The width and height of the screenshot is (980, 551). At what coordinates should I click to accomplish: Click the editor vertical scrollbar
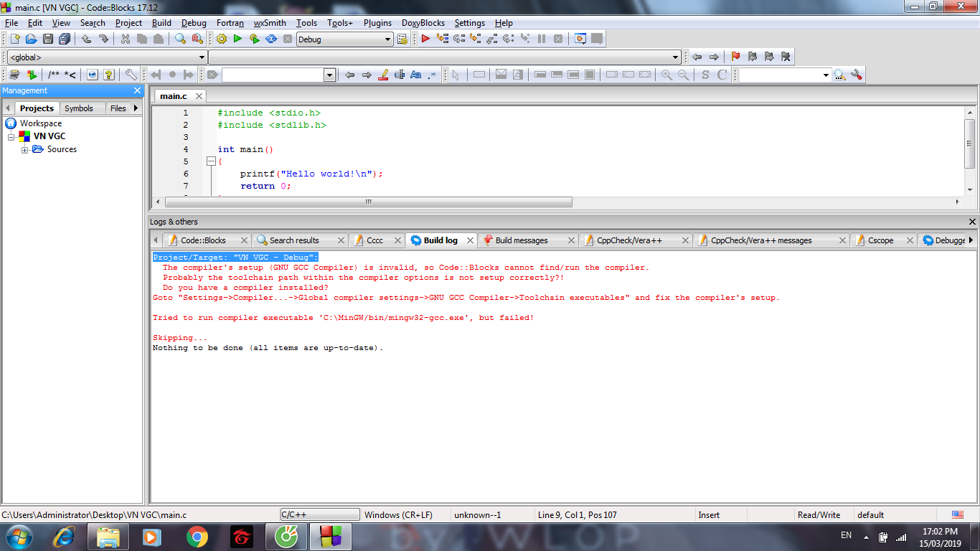pos(970,143)
